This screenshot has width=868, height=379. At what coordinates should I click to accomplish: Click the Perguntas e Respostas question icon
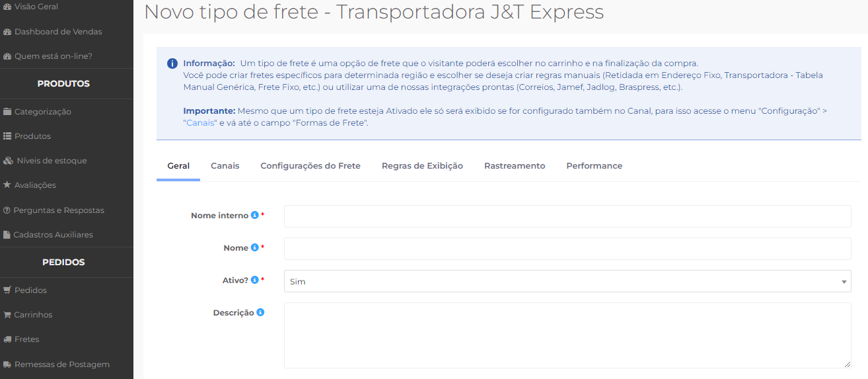(x=7, y=210)
